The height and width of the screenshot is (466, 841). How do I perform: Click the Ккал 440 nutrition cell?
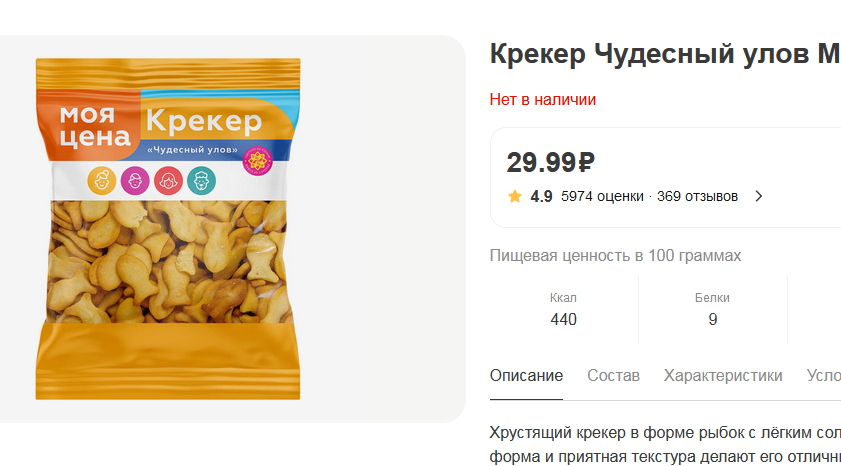564,309
